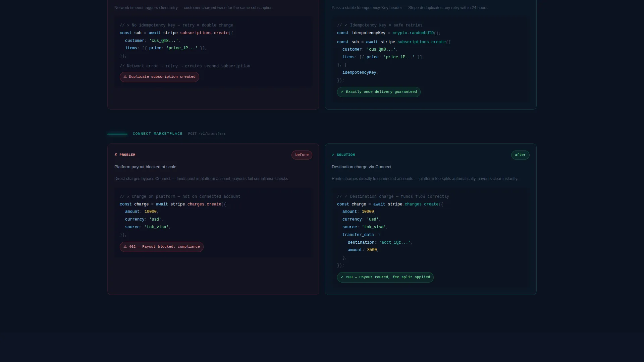This screenshot has width=644, height=362.
Task: Click "currency: 'usd'" in the Problem code block
Action: click(x=144, y=220)
